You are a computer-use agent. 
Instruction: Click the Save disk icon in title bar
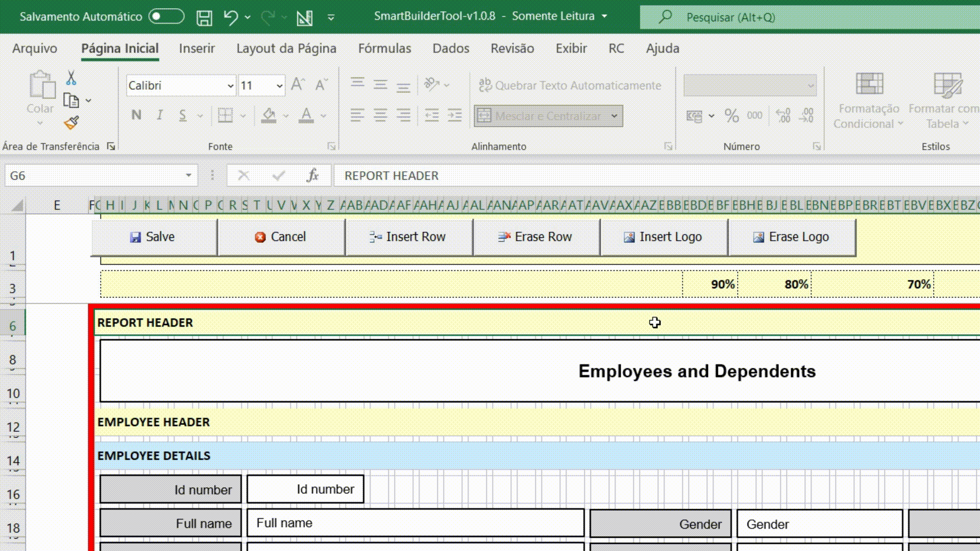[204, 18]
